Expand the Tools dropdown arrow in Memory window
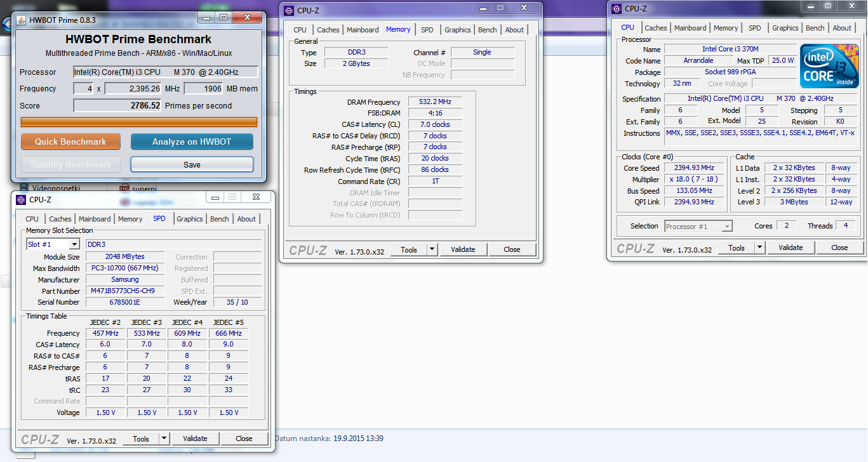Screen dimensions: 868x462 pyautogui.click(x=432, y=249)
